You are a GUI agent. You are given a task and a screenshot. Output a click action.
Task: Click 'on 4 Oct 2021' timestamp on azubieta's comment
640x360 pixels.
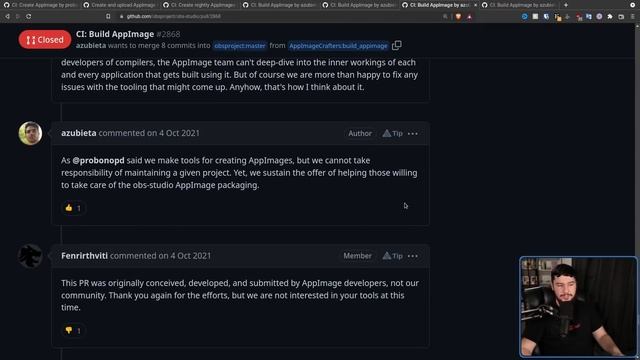(x=173, y=133)
